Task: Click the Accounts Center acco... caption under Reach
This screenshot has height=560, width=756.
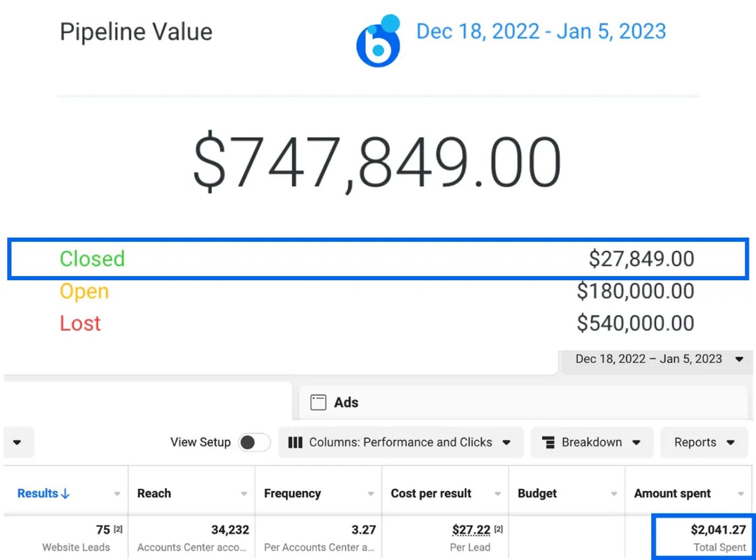Action: [192, 548]
